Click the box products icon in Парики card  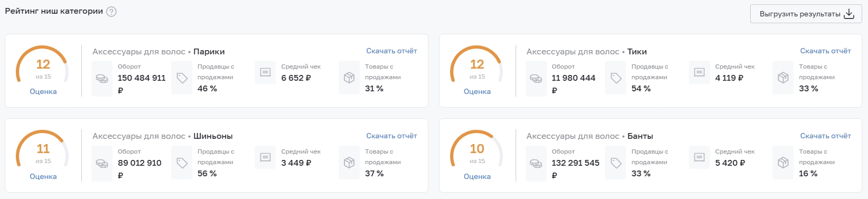[x=349, y=78]
